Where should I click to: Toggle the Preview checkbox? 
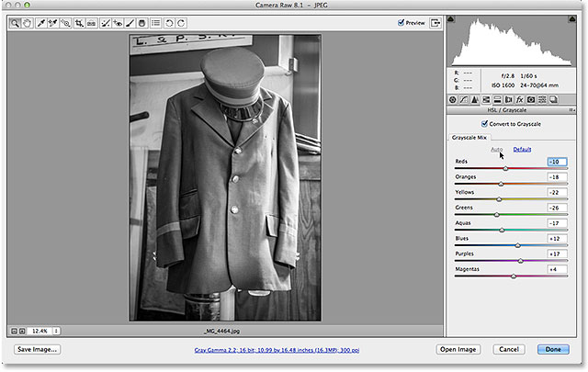click(401, 22)
